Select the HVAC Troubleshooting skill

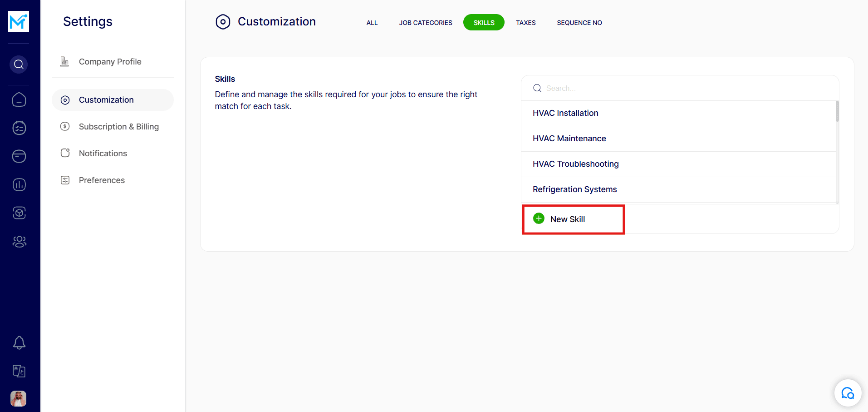point(575,164)
